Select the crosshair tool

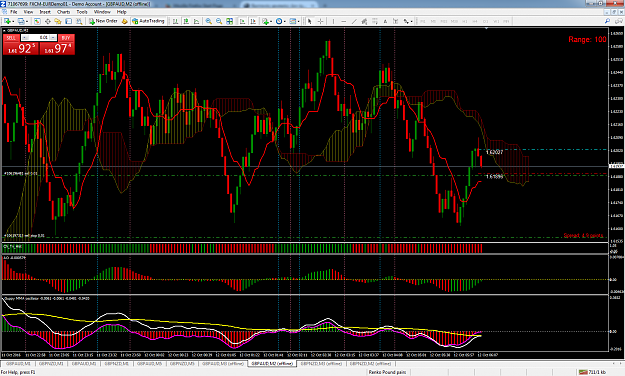[320, 21]
